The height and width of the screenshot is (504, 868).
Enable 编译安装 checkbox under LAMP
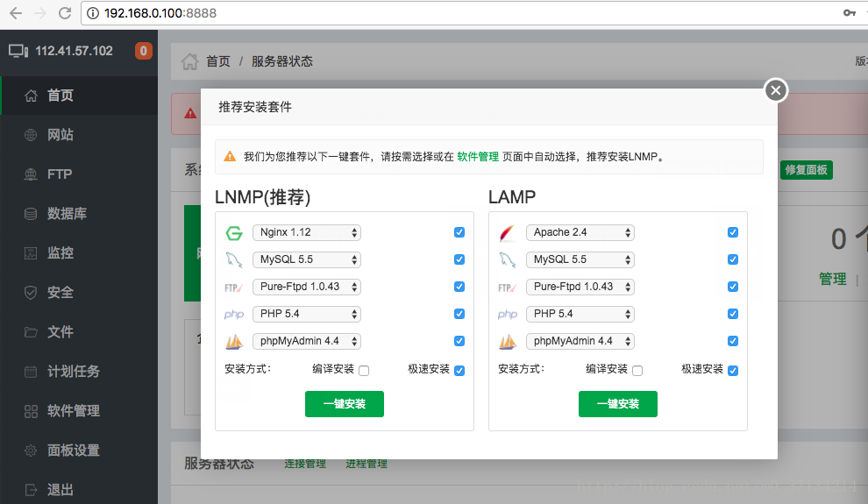637,371
